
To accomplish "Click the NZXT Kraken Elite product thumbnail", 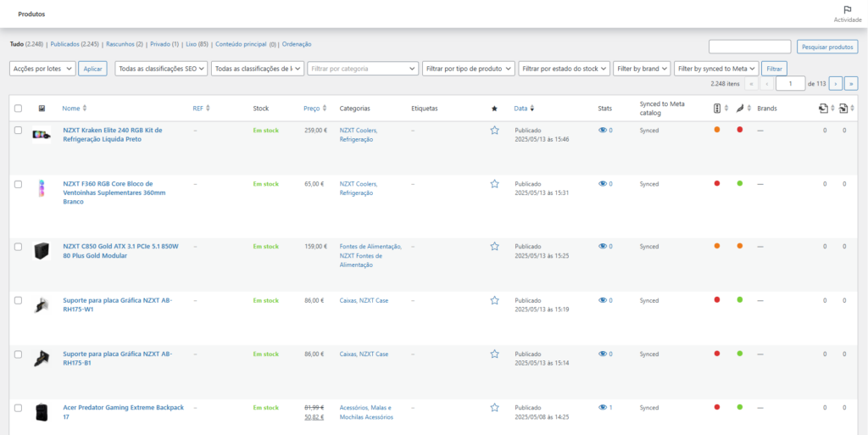I will coord(42,135).
